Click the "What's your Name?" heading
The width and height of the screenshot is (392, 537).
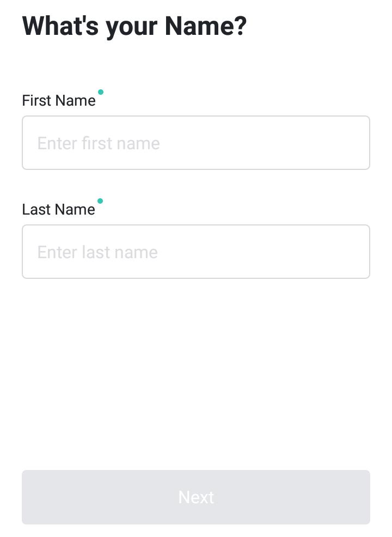[x=134, y=26]
